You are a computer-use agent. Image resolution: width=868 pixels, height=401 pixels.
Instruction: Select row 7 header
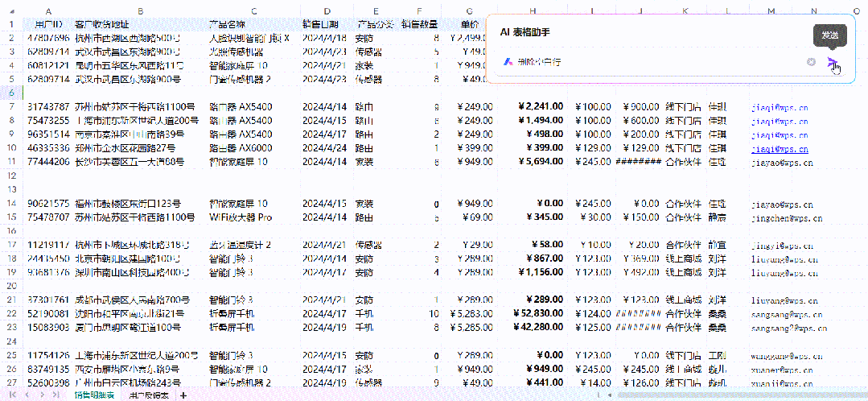pos(11,106)
